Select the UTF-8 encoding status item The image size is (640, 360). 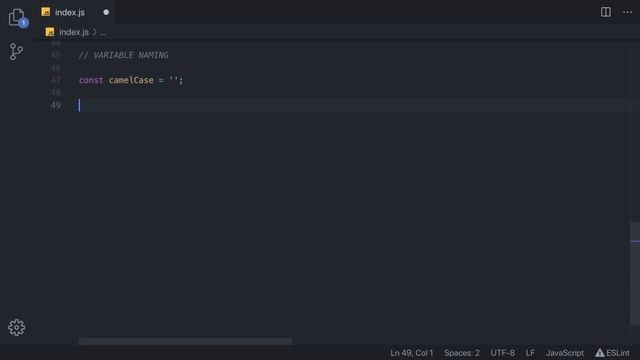(x=502, y=353)
